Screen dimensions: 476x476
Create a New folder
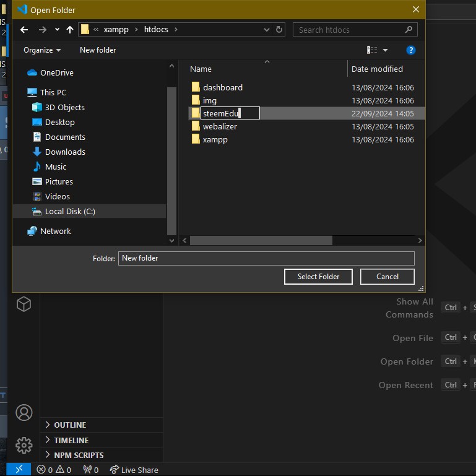tap(98, 50)
